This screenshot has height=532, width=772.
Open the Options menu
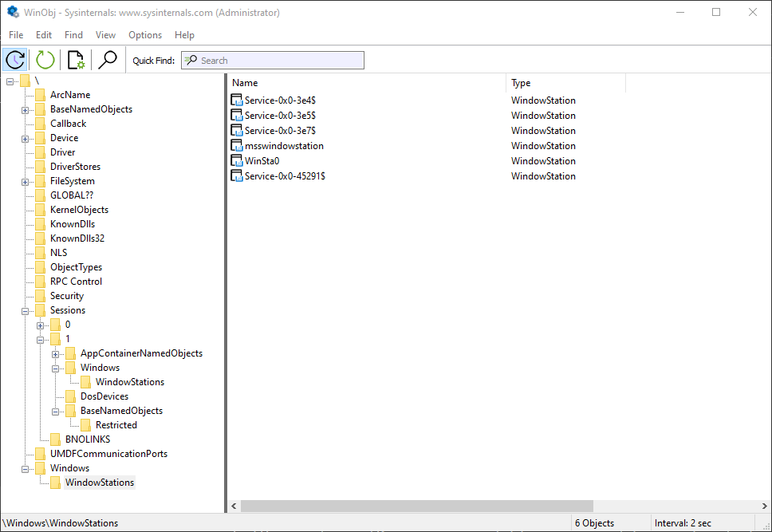145,35
